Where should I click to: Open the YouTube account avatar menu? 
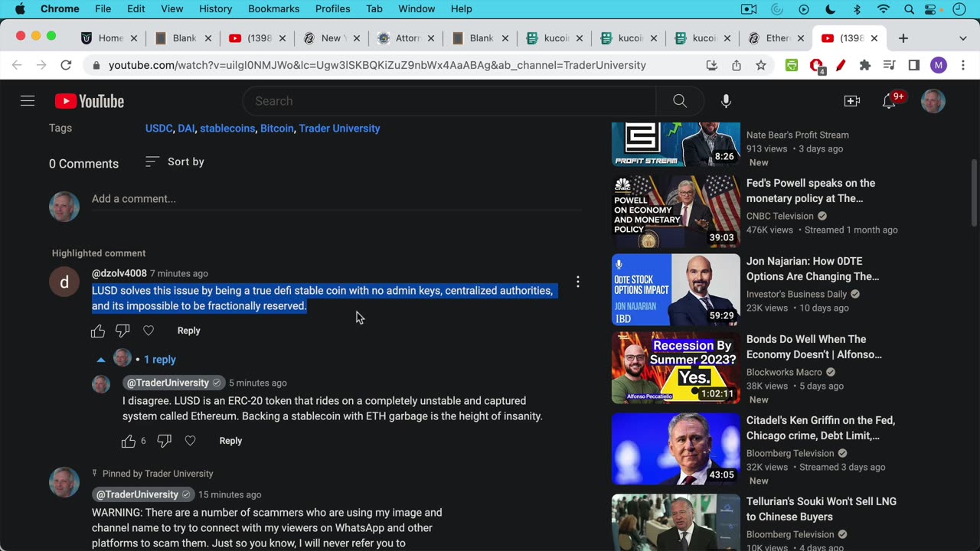click(933, 101)
